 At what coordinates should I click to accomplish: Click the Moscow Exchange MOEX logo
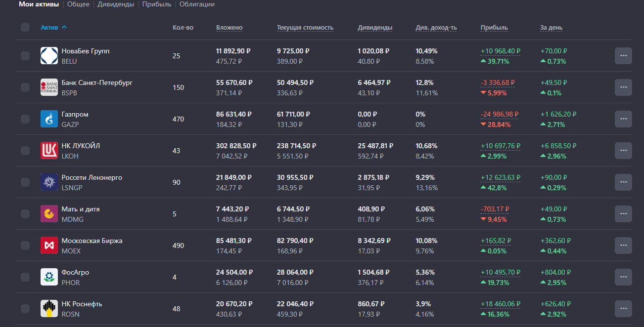click(49, 245)
